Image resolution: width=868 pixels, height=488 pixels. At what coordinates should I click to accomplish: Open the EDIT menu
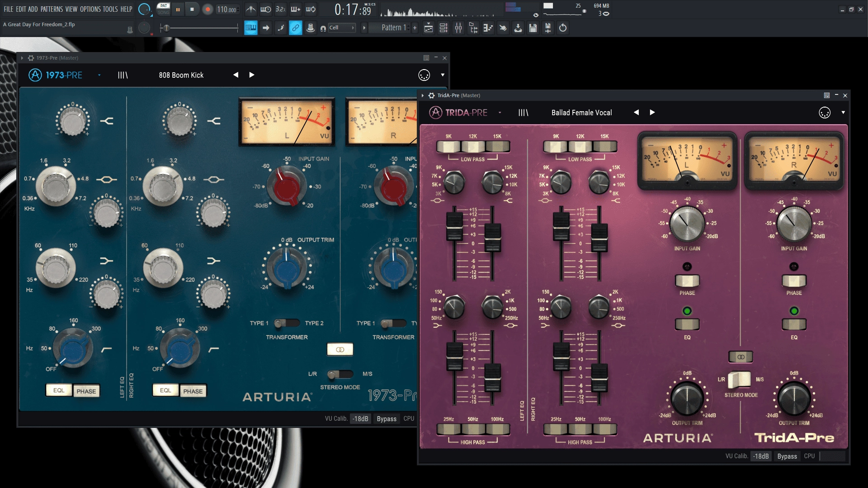[21, 9]
